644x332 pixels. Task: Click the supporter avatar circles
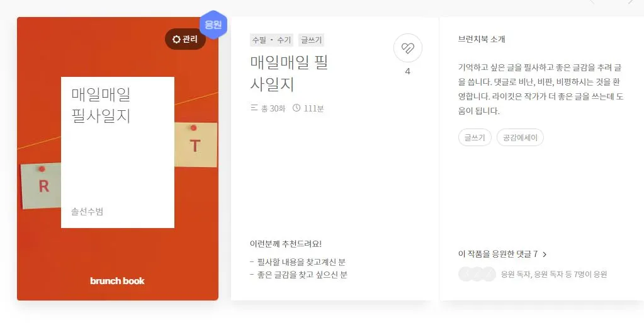click(x=477, y=274)
